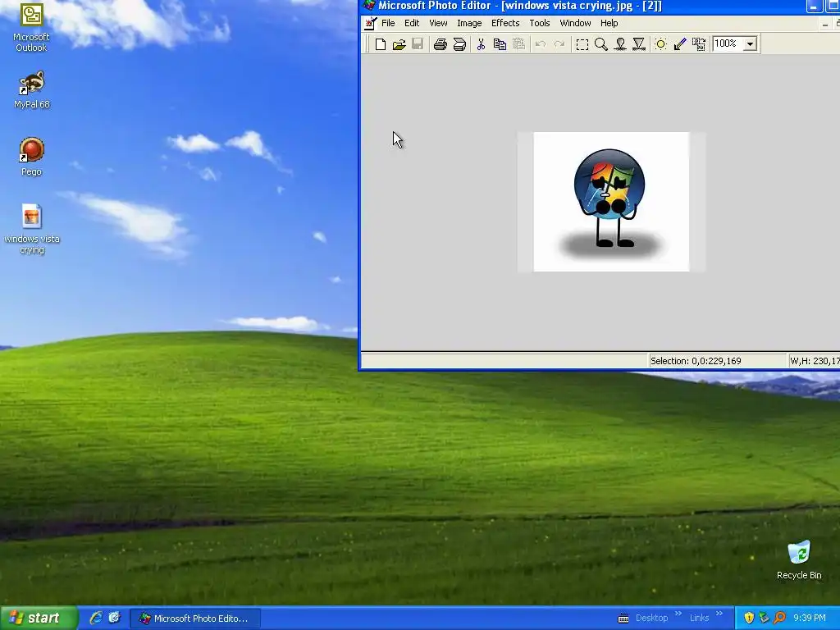The width and height of the screenshot is (840, 630).
Task: Select the windows vista crying file icon
Action: [32, 230]
